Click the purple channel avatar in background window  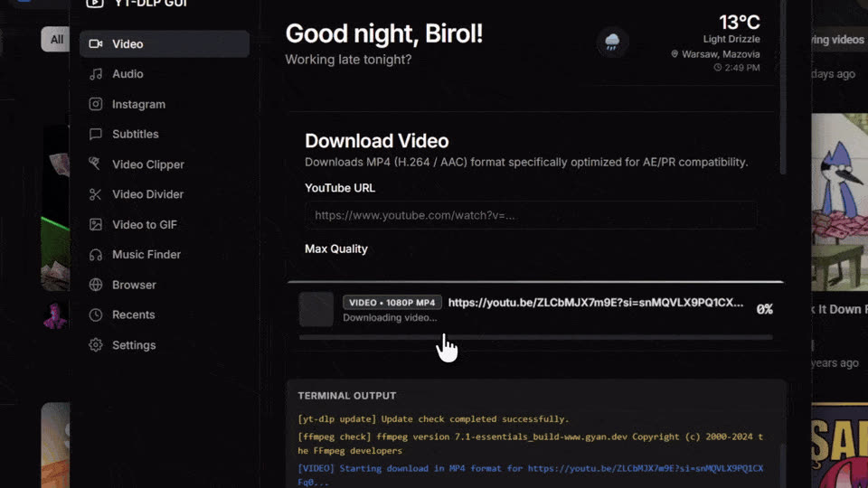pyautogui.click(x=55, y=316)
